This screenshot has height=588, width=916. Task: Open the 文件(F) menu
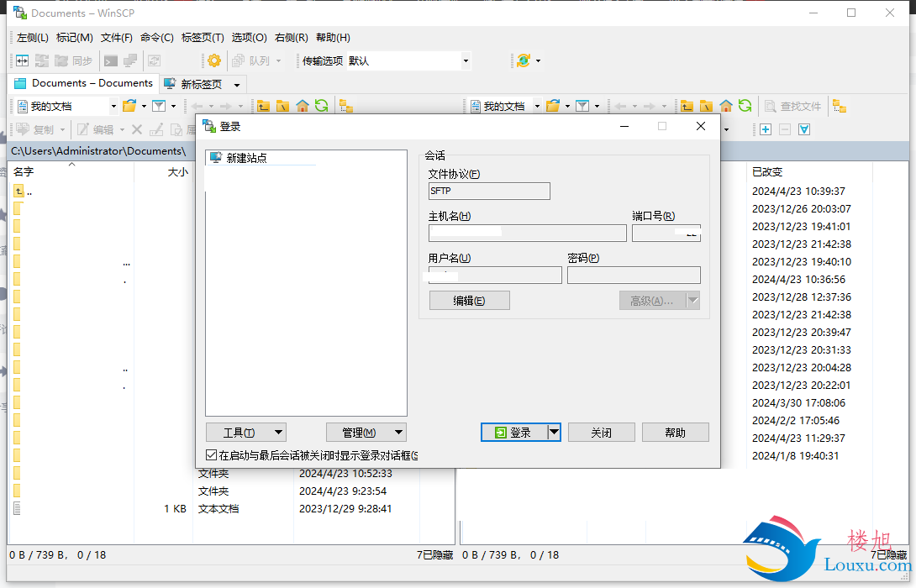(x=116, y=37)
